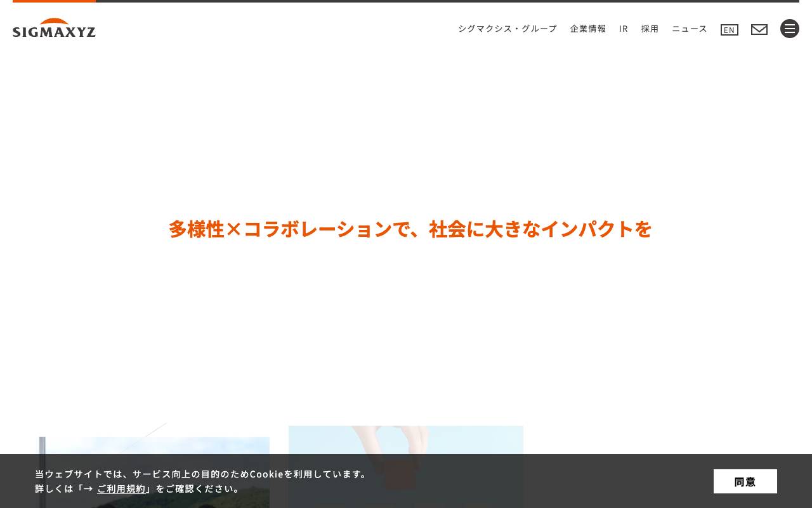Switch the site language using the EN icon

click(729, 29)
